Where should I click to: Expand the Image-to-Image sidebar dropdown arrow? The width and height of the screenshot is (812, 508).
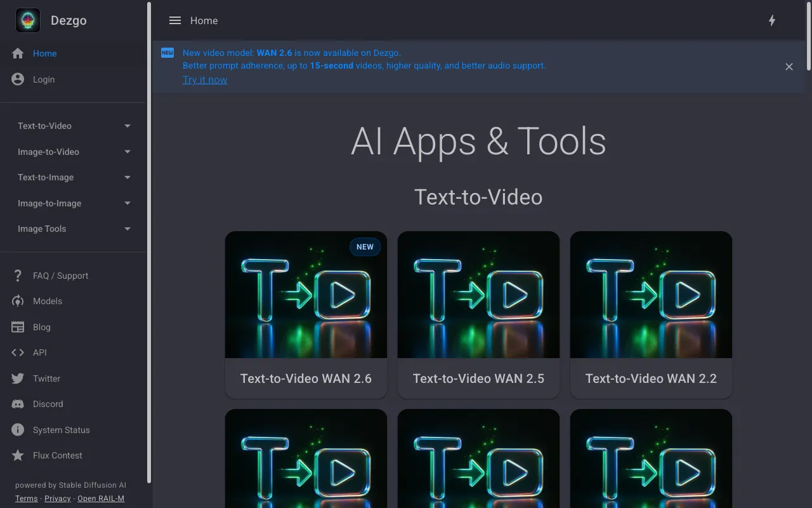coord(128,203)
